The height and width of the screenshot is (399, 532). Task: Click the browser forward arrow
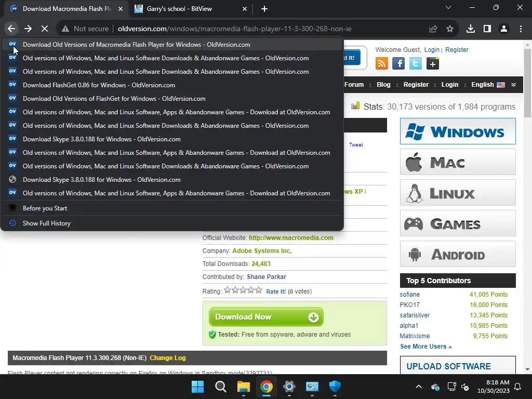click(x=28, y=29)
